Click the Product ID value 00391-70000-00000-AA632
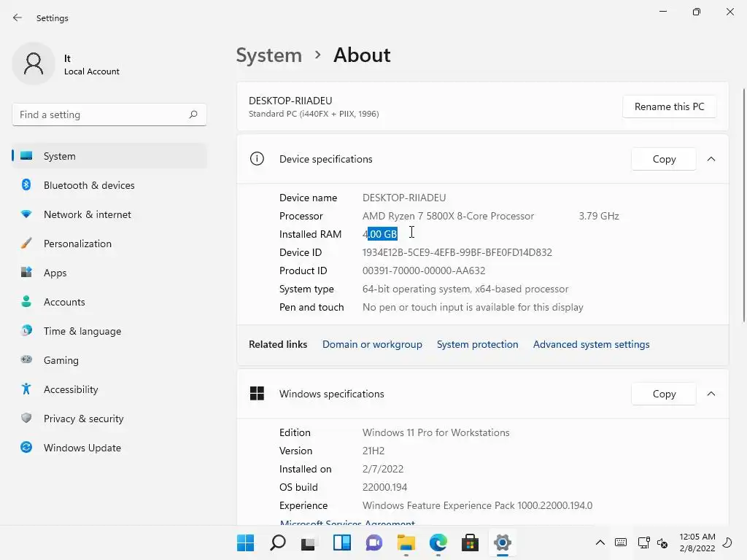 coord(424,271)
